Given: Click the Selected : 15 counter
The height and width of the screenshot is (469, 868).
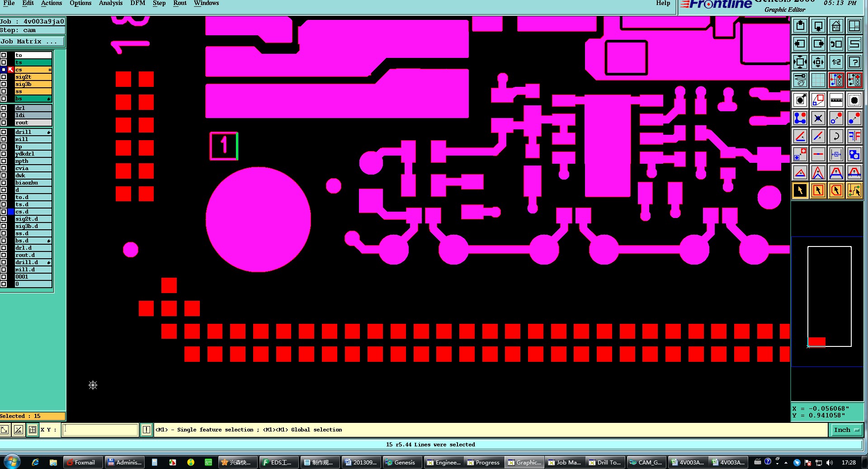Looking at the screenshot, I should [33, 416].
